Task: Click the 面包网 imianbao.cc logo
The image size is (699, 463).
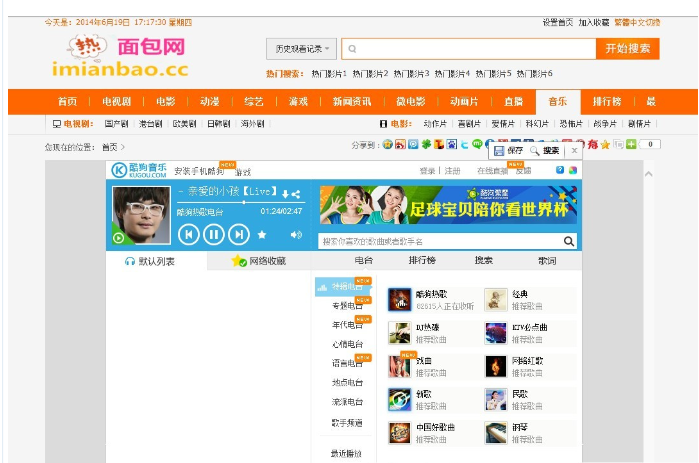Action: click(x=120, y=57)
